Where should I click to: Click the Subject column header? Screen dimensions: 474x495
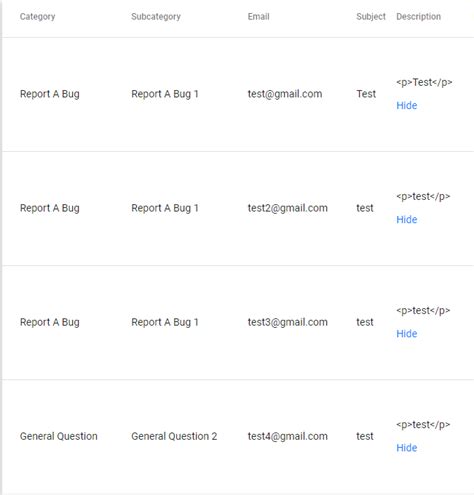[x=371, y=16]
